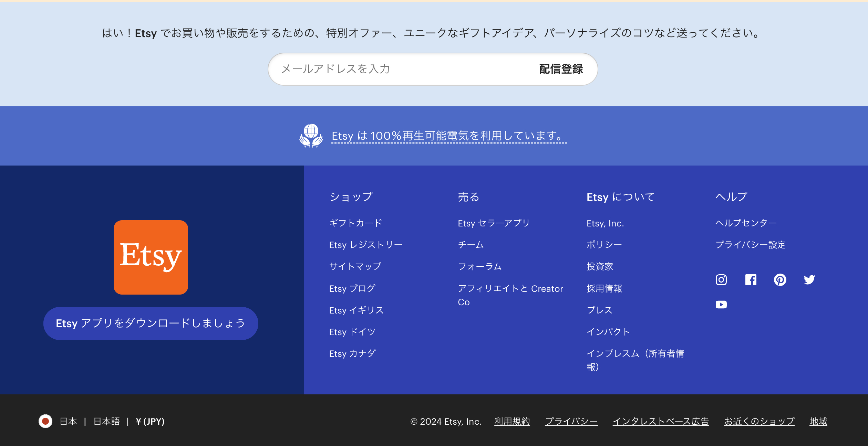Image resolution: width=868 pixels, height=446 pixels.
Task: Open the 投資家 investors link
Action: [600, 266]
